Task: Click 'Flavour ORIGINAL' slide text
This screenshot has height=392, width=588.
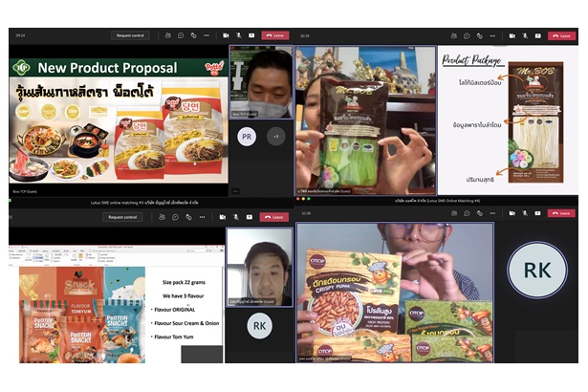Action: click(175, 310)
